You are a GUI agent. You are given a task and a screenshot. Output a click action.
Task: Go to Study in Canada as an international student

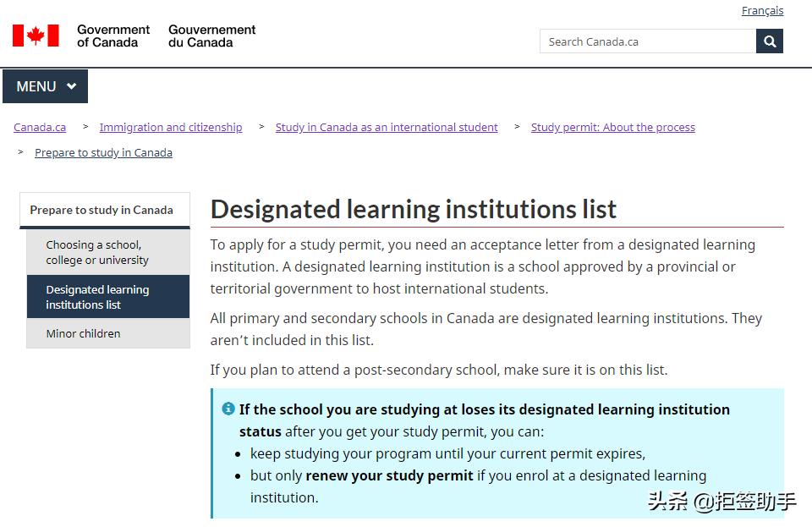coord(387,128)
